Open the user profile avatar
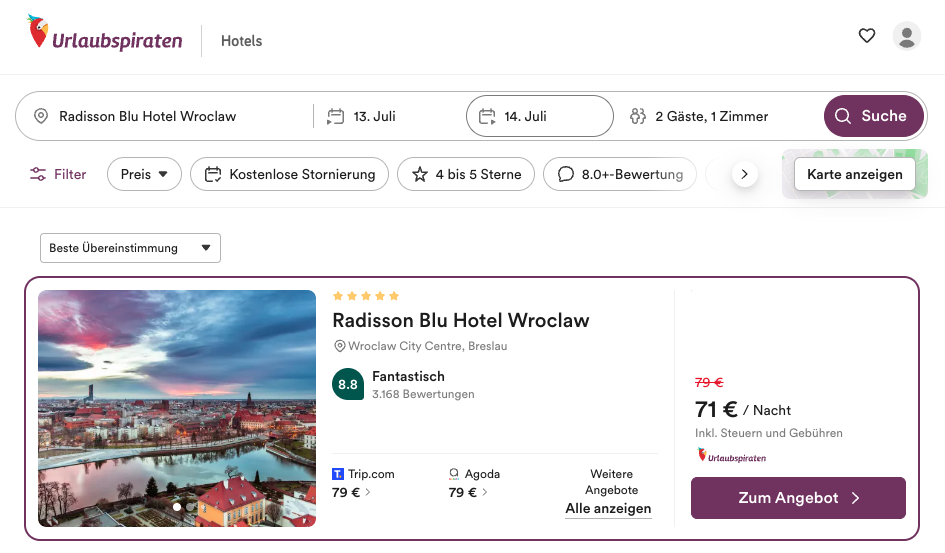This screenshot has height=553, width=945. [x=906, y=36]
